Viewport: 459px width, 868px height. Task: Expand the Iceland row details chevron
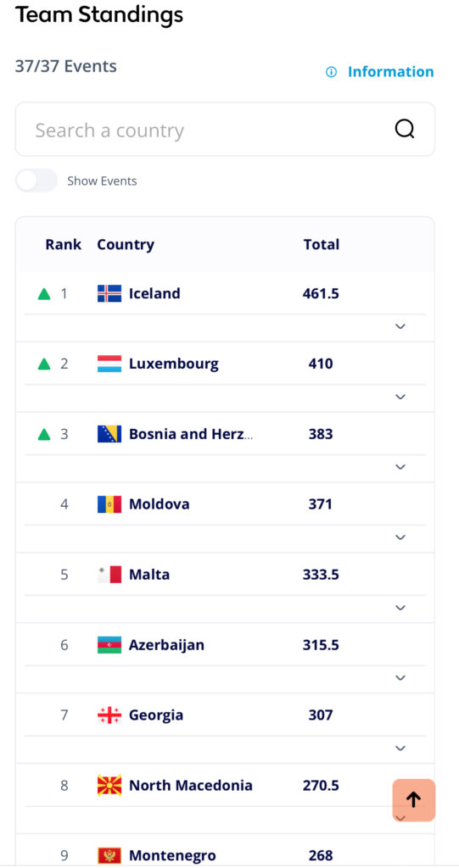point(400,326)
